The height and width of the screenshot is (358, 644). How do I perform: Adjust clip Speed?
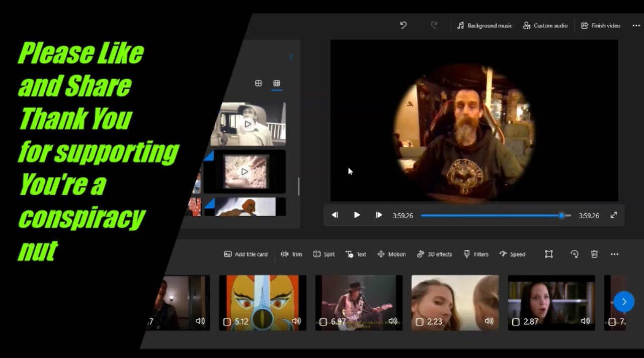[x=512, y=254]
